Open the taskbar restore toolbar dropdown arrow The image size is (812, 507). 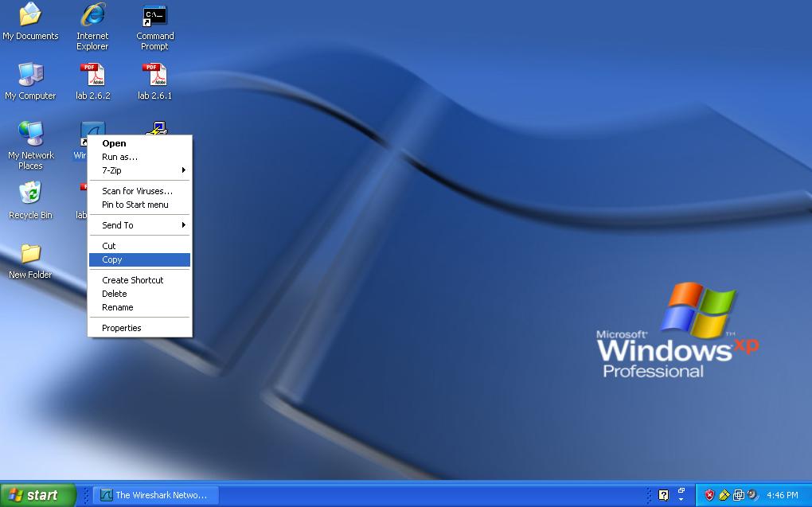681,499
